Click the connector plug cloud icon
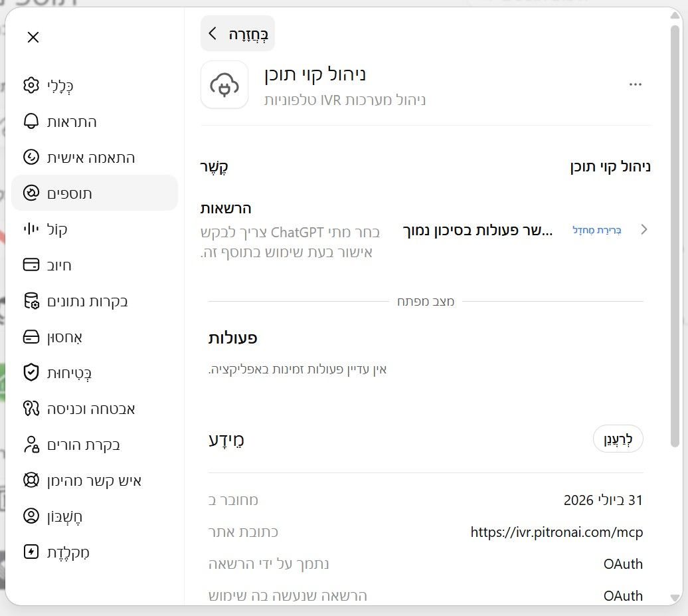Image resolution: width=688 pixels, height=616 pixels. point(224,85)
